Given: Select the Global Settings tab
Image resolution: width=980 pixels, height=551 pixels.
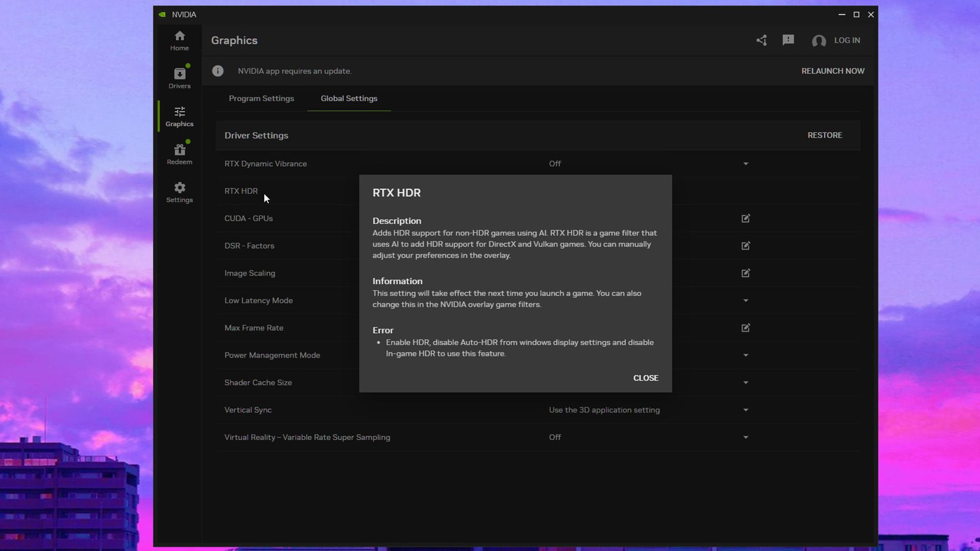Looking at the screenshot, I should pos(349,98).
